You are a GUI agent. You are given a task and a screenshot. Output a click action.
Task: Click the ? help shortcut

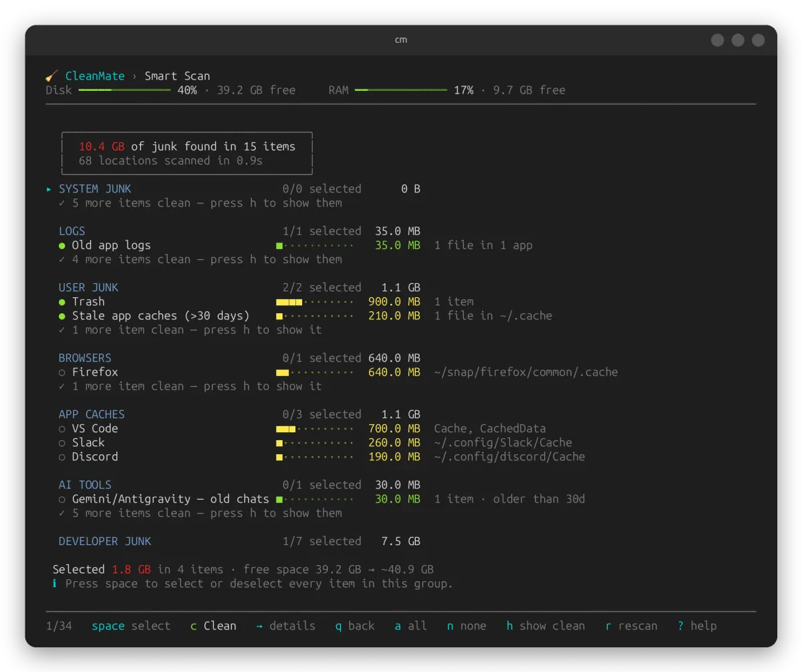(697, 626)
